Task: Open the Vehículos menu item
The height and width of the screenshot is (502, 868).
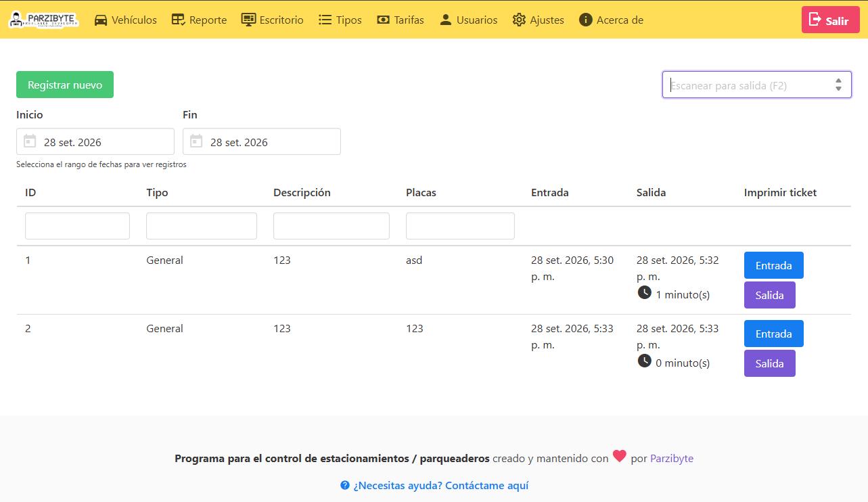Action: pyautogui.click(x=126, y=20)
